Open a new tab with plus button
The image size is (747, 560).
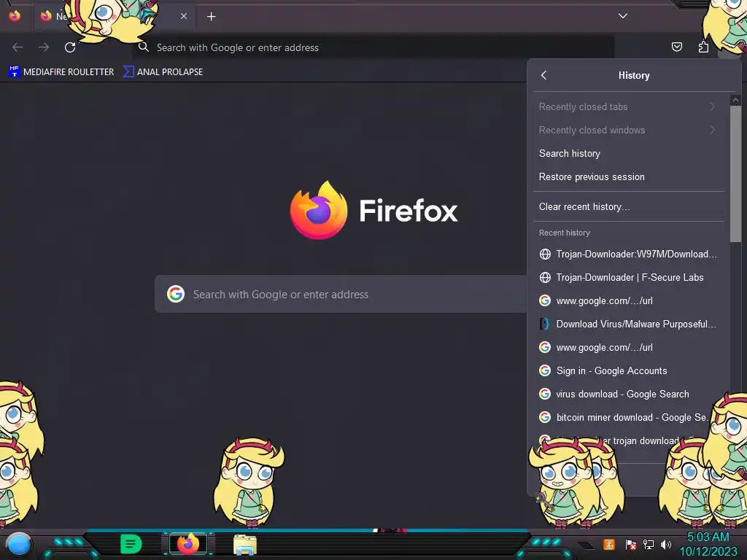211,17
